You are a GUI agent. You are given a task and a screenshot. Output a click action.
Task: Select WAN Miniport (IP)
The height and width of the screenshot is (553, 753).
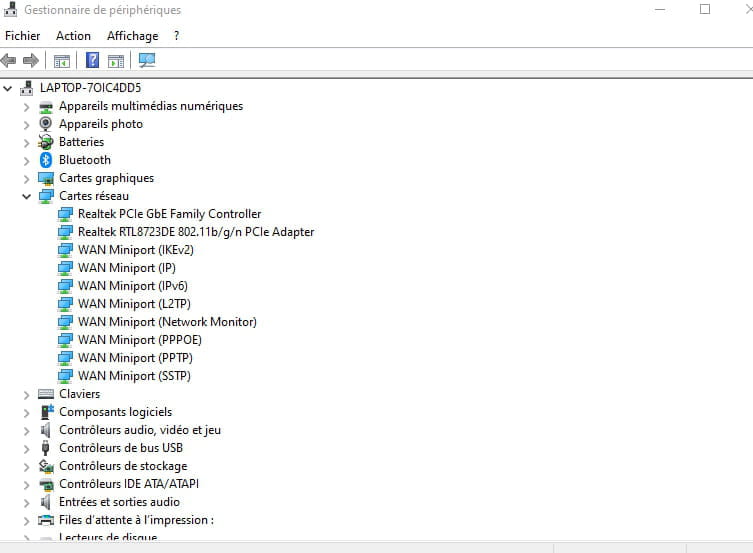tap(127, 268)
